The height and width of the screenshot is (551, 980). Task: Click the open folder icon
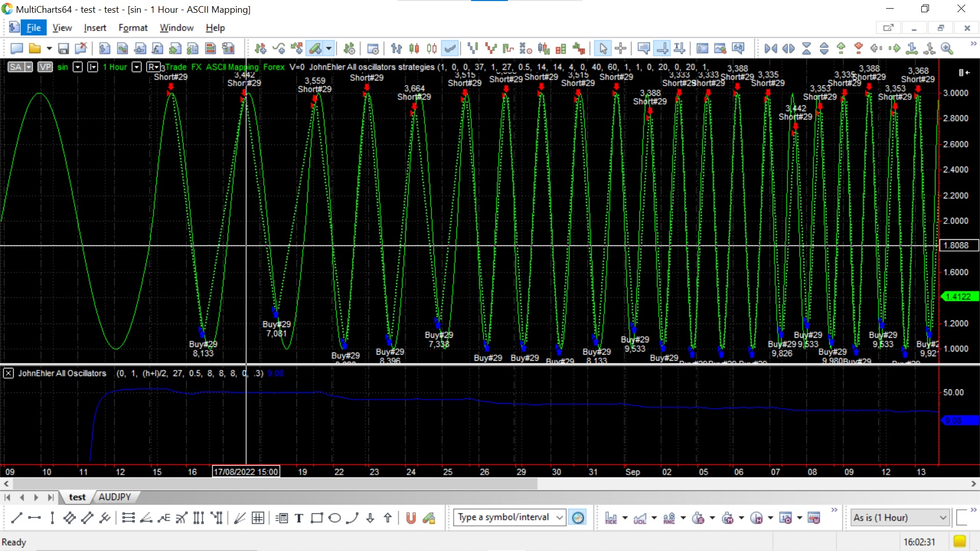click(35, 48)
